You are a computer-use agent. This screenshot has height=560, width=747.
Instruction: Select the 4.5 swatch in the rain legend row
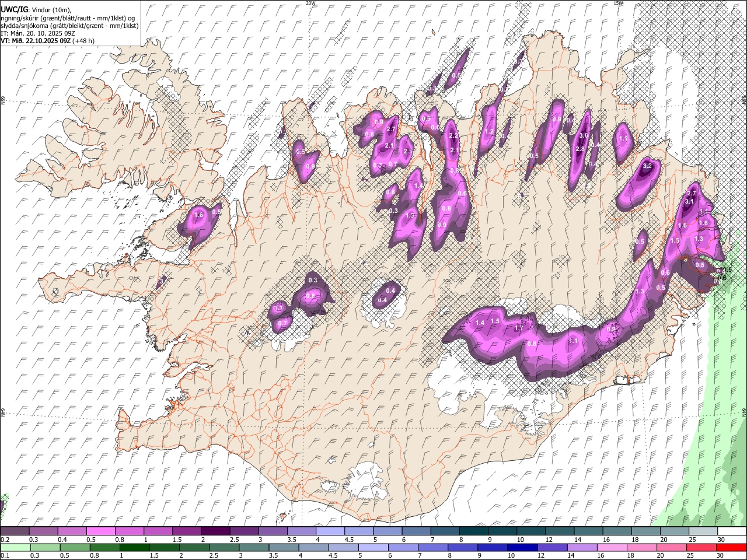(x=343, y=547)
